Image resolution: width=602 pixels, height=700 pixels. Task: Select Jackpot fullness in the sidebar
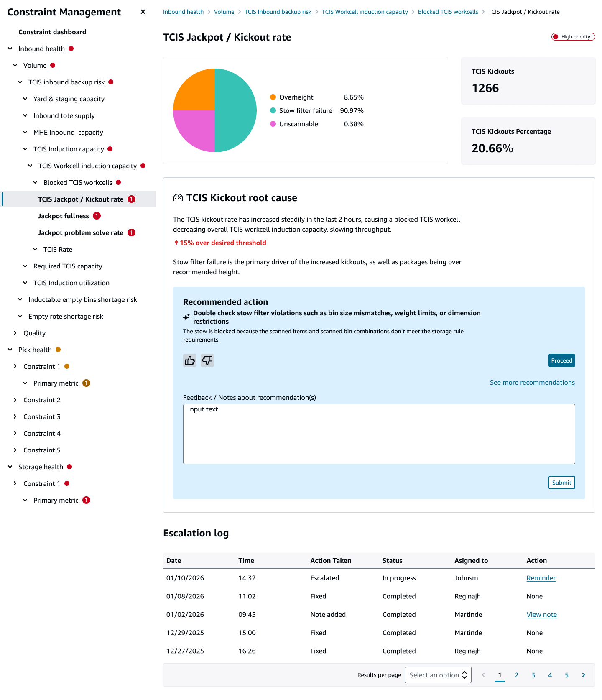64,216
